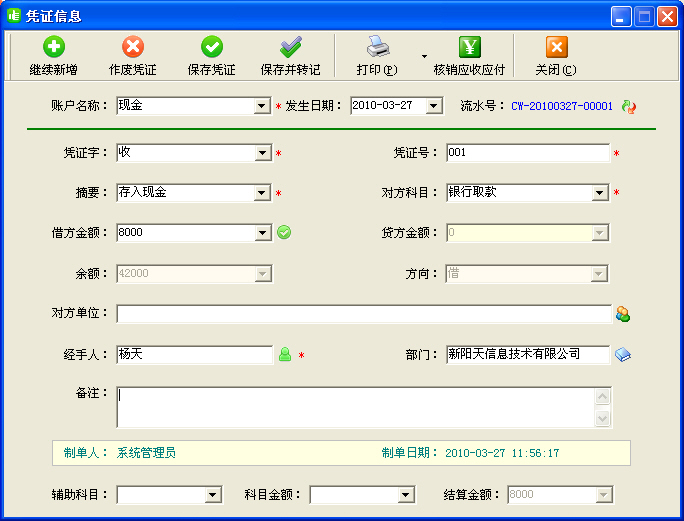Click the orange 关闭 toolbar icon
Viewport: 684px width, 521px height.
556,47
